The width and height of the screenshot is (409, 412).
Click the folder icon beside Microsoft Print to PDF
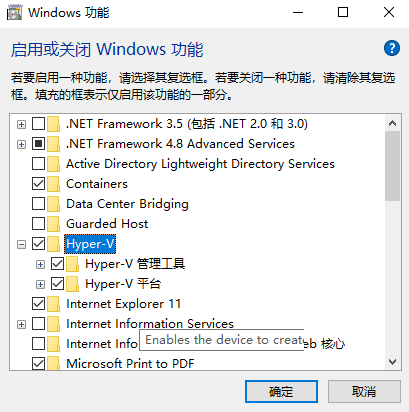(x=53, y=363)
